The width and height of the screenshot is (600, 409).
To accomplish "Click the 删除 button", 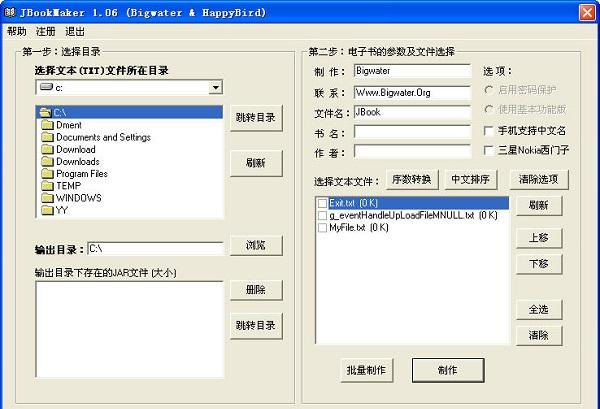I will point(256,290).
